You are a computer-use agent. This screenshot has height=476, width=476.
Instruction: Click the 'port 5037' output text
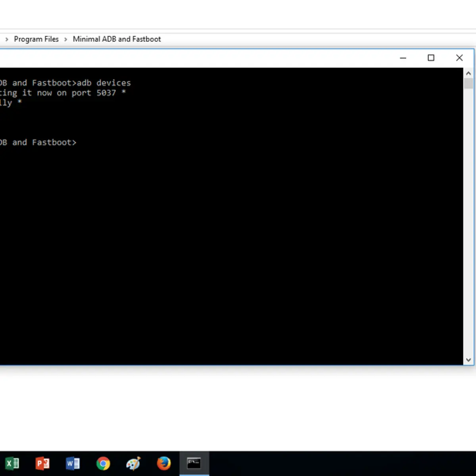(x=94, y=93)
